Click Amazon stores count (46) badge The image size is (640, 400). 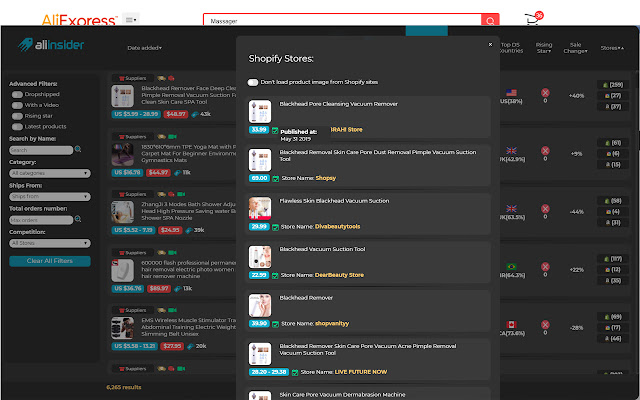613,338
